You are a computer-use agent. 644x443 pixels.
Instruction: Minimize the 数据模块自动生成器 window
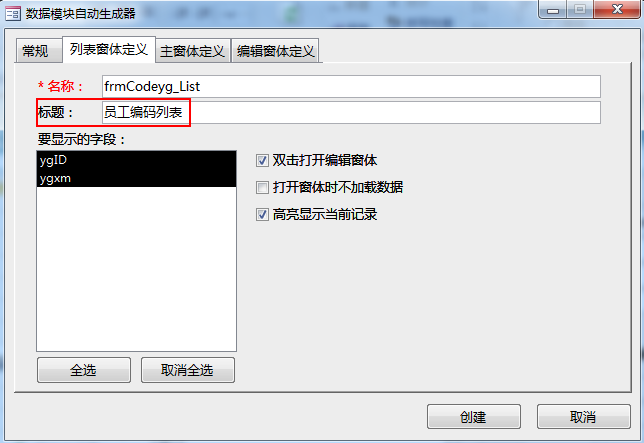tap(553, 9)
